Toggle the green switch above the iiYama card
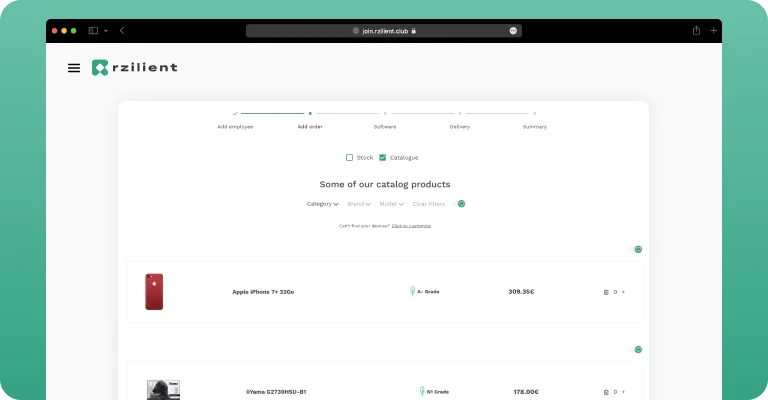 tap(636, 349)
